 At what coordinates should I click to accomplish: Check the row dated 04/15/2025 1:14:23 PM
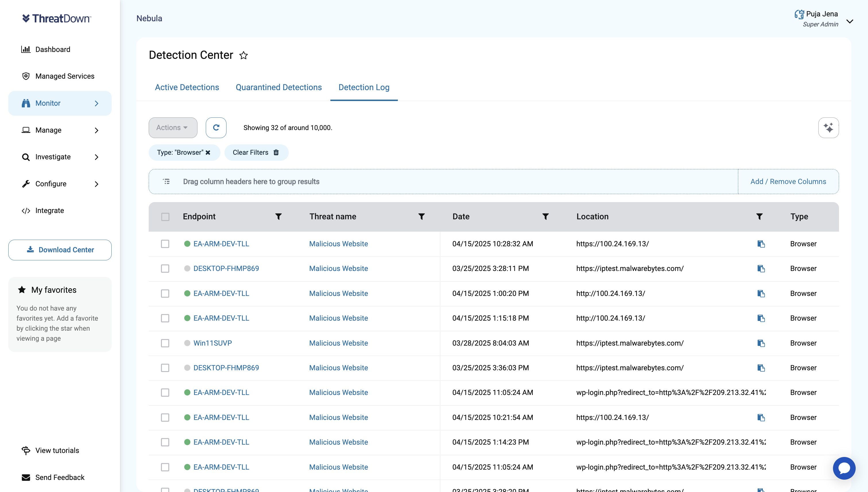165,442
